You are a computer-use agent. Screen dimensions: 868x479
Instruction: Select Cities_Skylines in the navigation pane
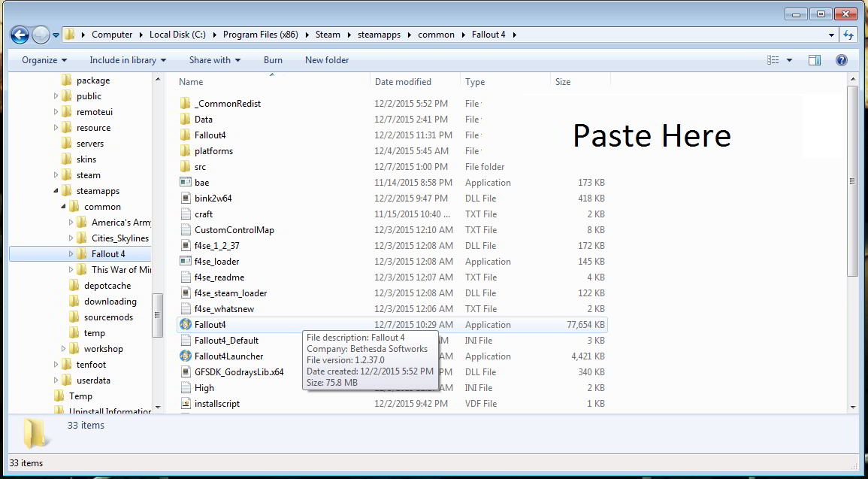pos(119,238)
